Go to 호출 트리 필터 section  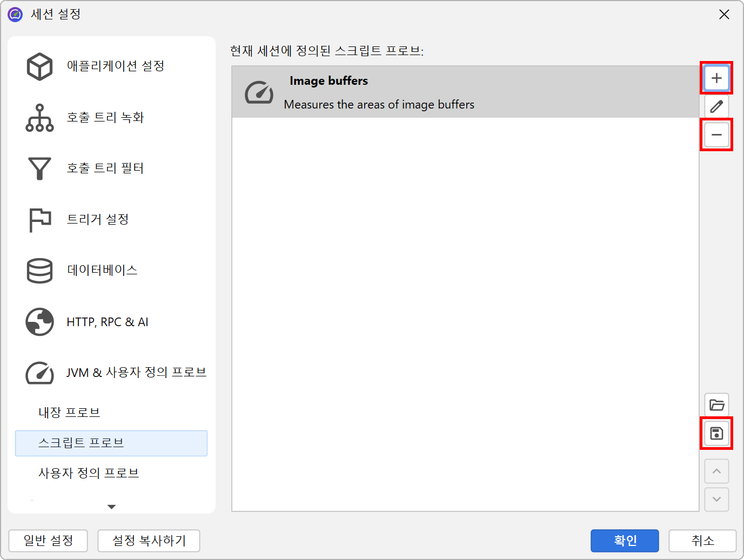(105, 168)
